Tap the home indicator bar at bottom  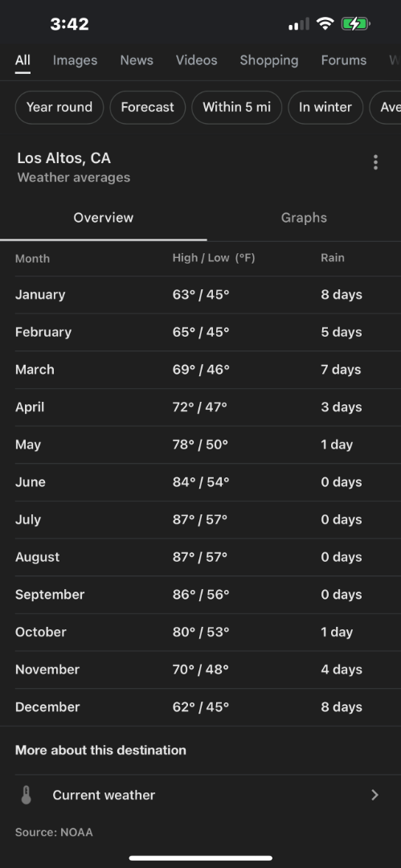[201, 858]
